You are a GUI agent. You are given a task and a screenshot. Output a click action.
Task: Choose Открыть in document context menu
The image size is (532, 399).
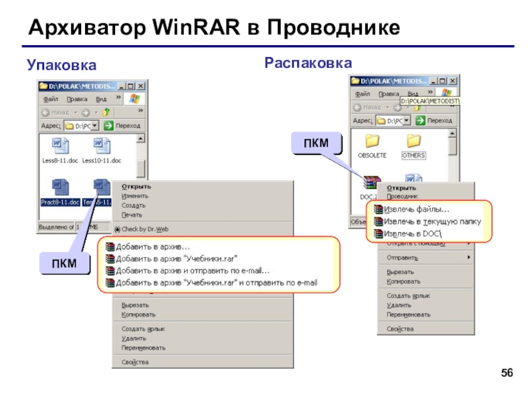point(136,187)
